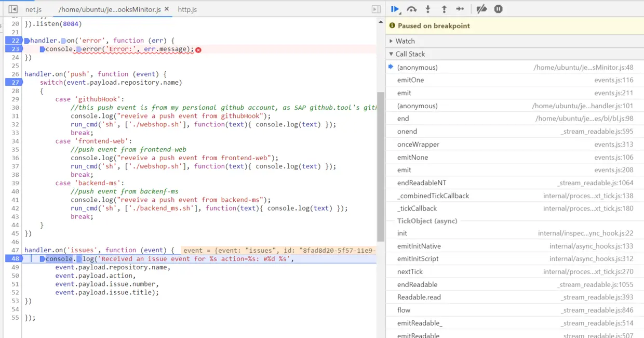644x338 pixels.
Task: Open _stream_readable.js:595 source link
Action: click(x=597, y=132)
